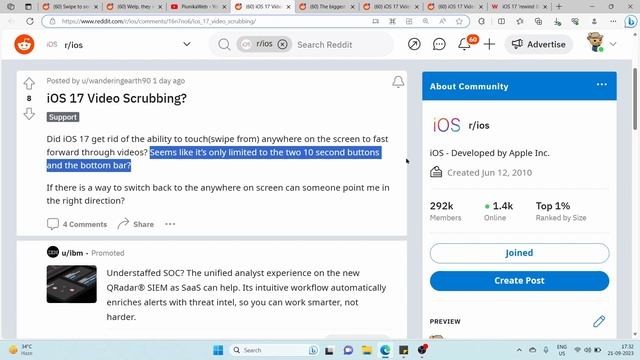Open Sticky Notes taskbar icon
The width and height of the screenshot is (640, 360).
tap(404, 350)
